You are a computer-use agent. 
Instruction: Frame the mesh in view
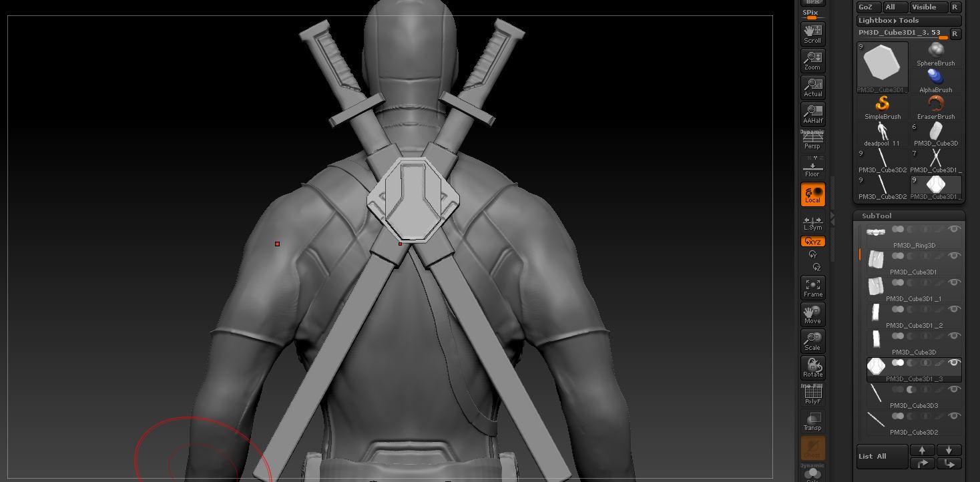[812, 288]
